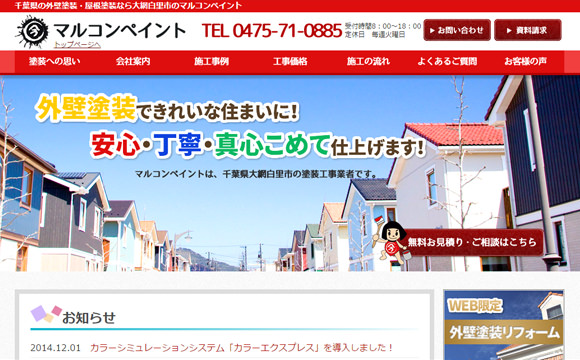Open よくあるご質問 menu item
Image resolution: width=580 pixels, height=360 pixels.
point(447,61)
